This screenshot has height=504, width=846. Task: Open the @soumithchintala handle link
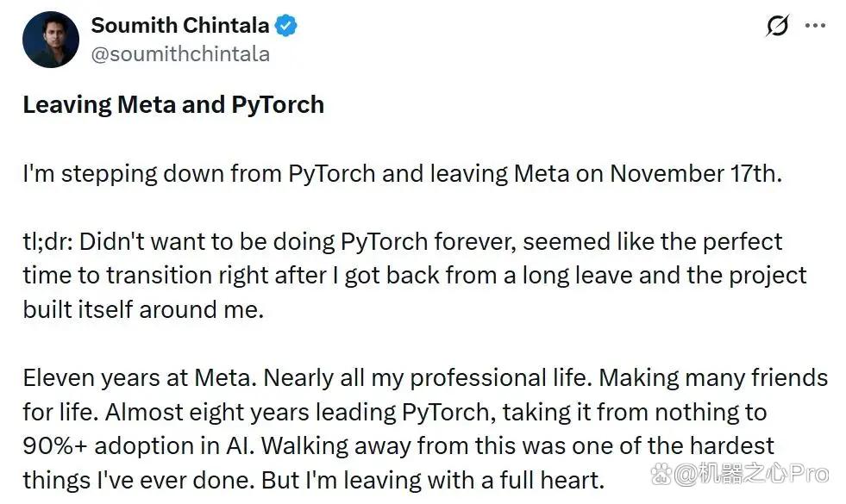[x=180, y=54]
